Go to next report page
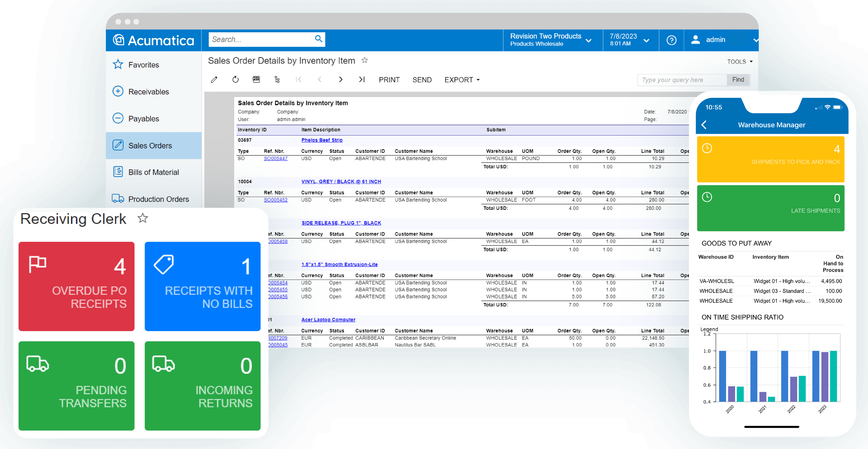The height and width of the screenshot is (449, 868). 341,80
